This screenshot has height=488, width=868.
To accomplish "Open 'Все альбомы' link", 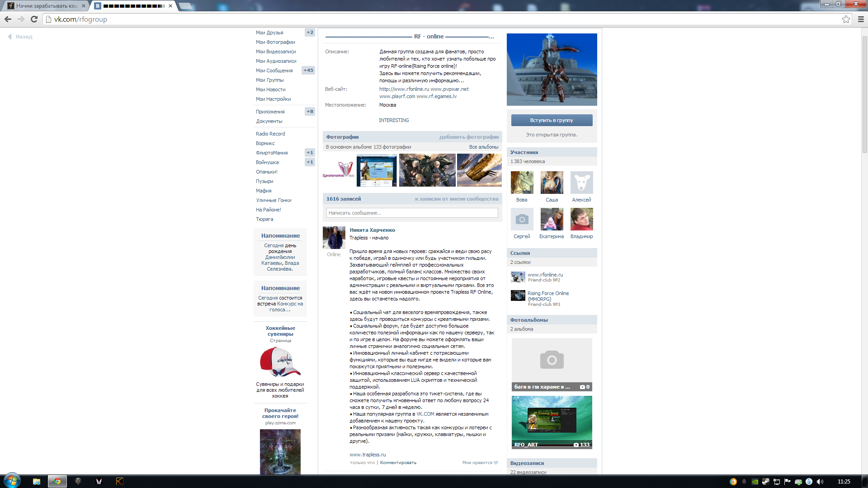I will (484, 147).
